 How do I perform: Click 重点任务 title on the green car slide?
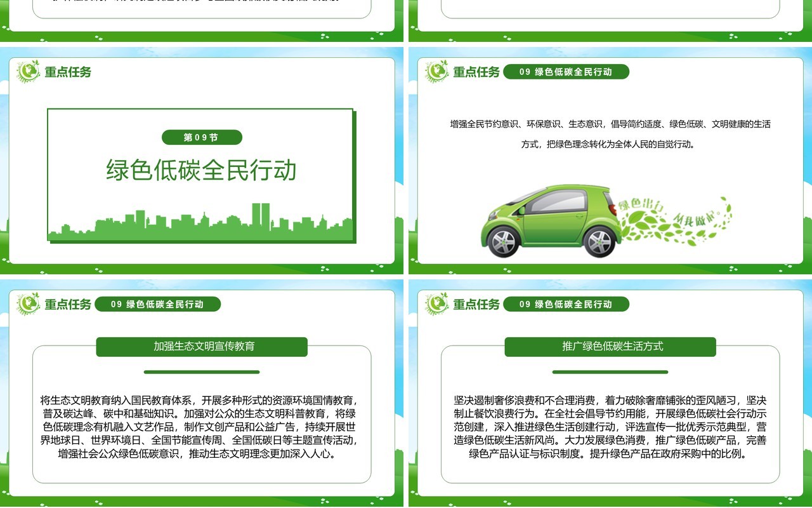click(476, 72)
